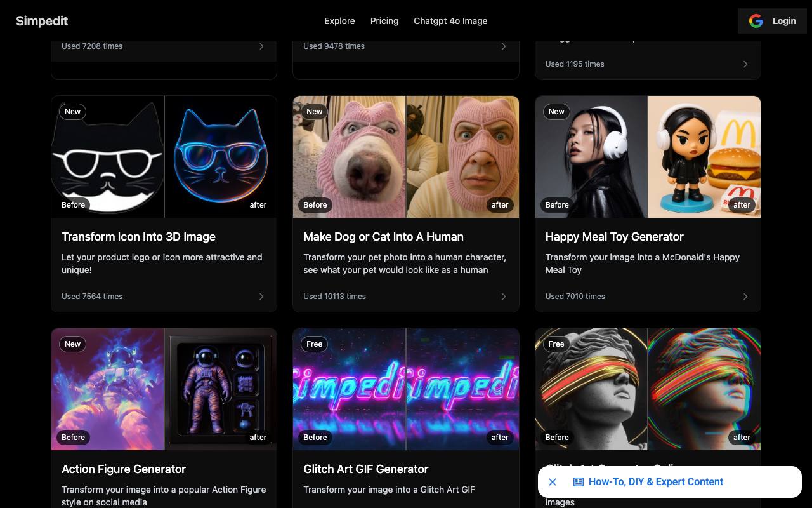Screen dimensions: 812x508
Task: Click the newspaper icon in the ad banner
Action: point(579,482)
